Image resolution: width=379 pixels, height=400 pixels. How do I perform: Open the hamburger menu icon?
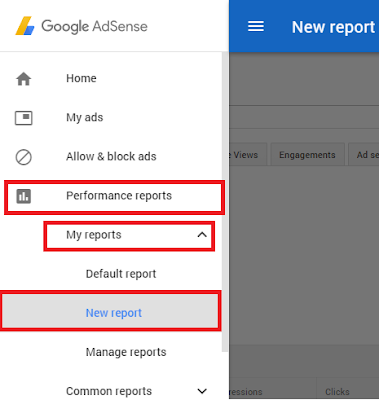click(256, 26)
